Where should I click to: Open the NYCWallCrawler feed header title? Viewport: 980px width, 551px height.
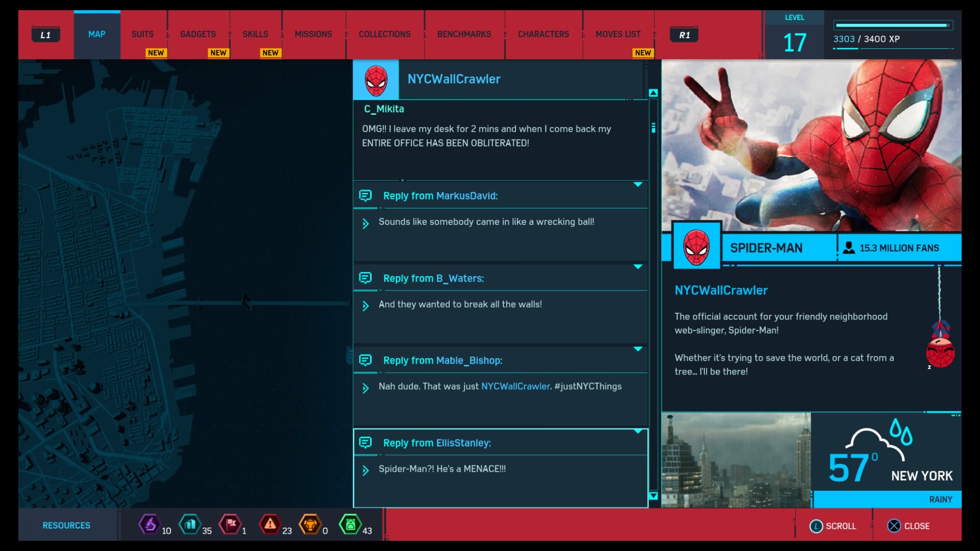click(454, 79)
